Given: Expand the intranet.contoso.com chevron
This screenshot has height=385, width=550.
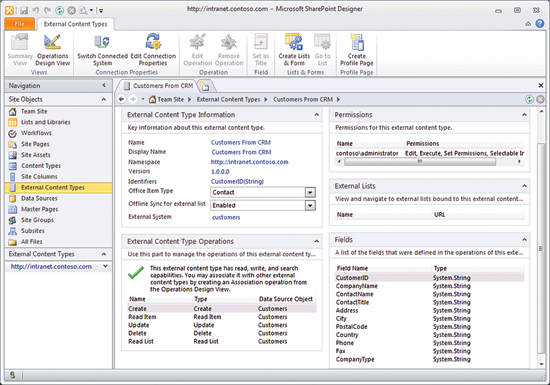Looking at the screenshot, I should point(105,266).
